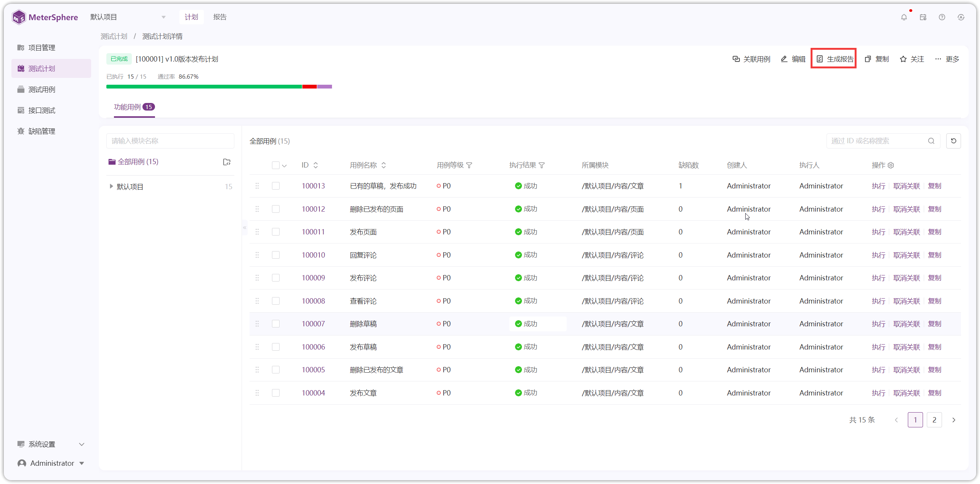The width and height of the screenshot is (980, 484).
Task: Tick the select-all checkbox in table header
Action: tap(276, 165)
